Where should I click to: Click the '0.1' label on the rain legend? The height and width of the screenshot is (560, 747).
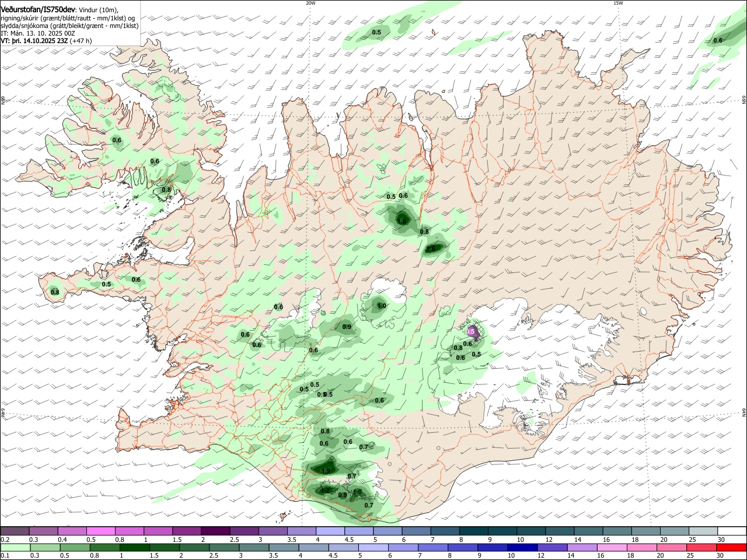5,556
